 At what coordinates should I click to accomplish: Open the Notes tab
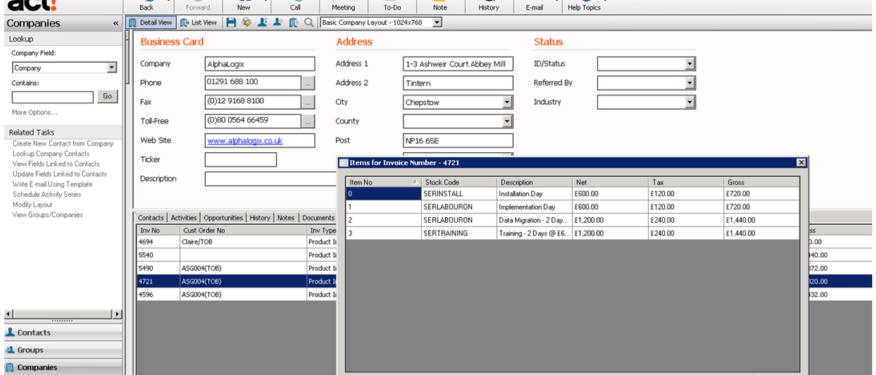tap(285, 218)
